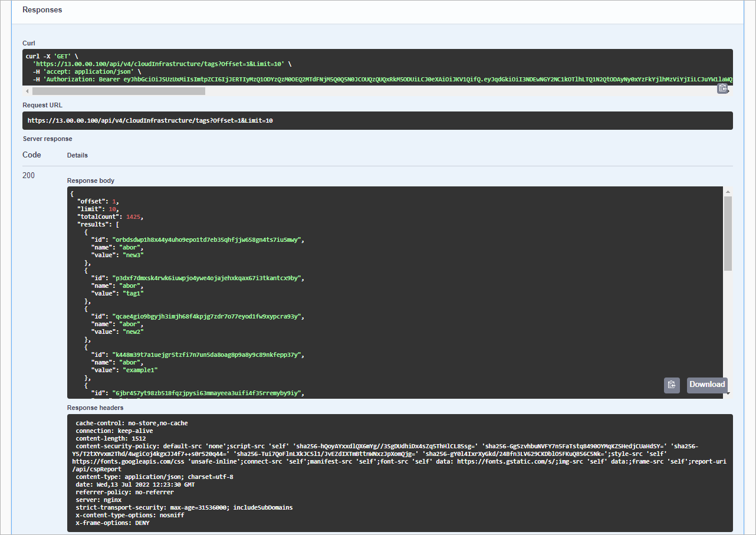Click the Details column header
Image resolution: width=756 pixels, height=535 pixels.
[77, 155]
